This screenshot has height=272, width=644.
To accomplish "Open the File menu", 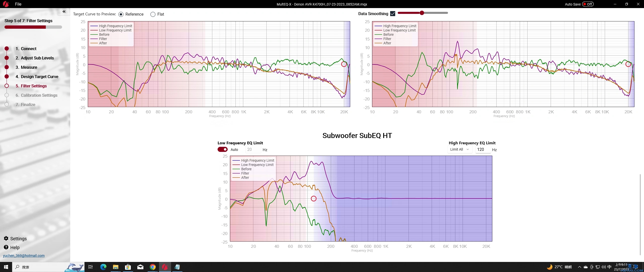I will 18,4.
